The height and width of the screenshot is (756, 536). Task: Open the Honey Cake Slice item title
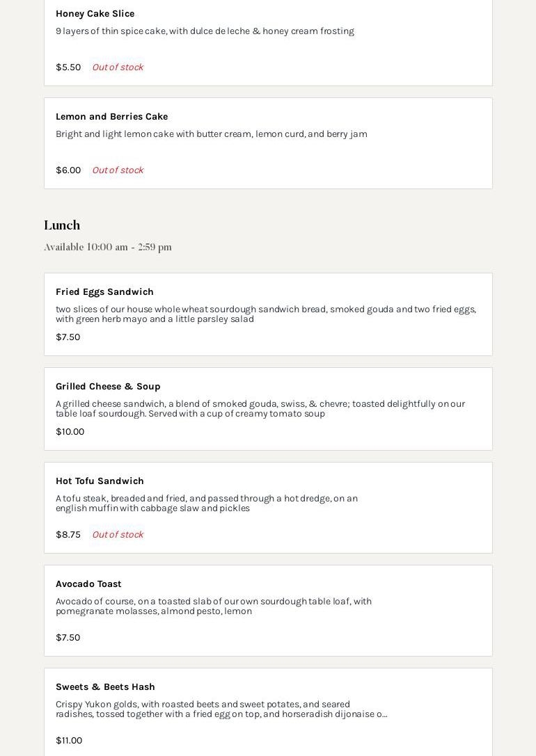[x=95, y=13]
